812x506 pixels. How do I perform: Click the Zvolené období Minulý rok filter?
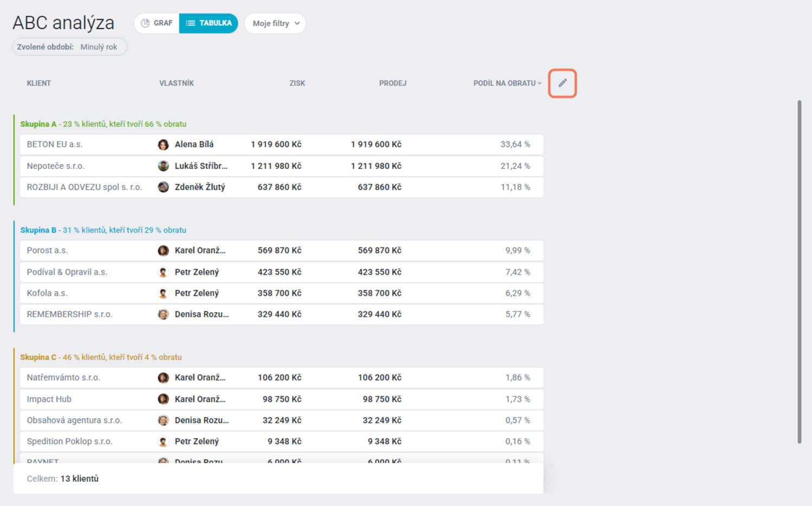69,47
